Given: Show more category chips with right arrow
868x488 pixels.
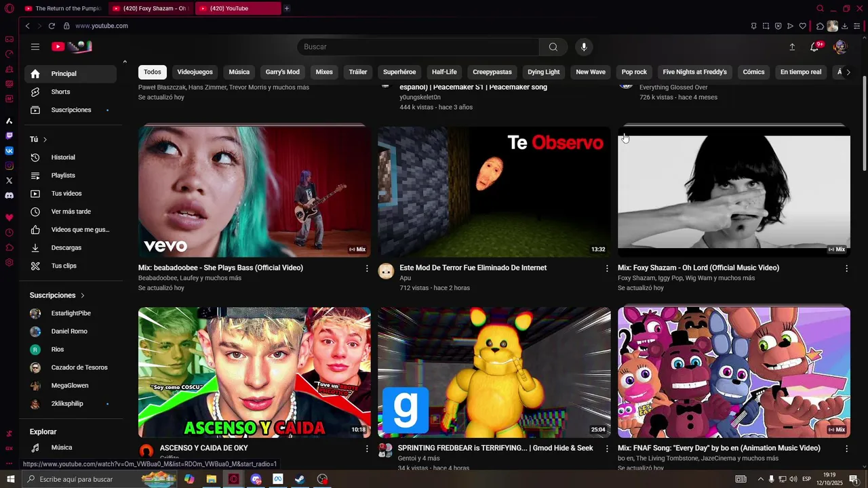Looking at the screenshot, I should tap(848, 72).
